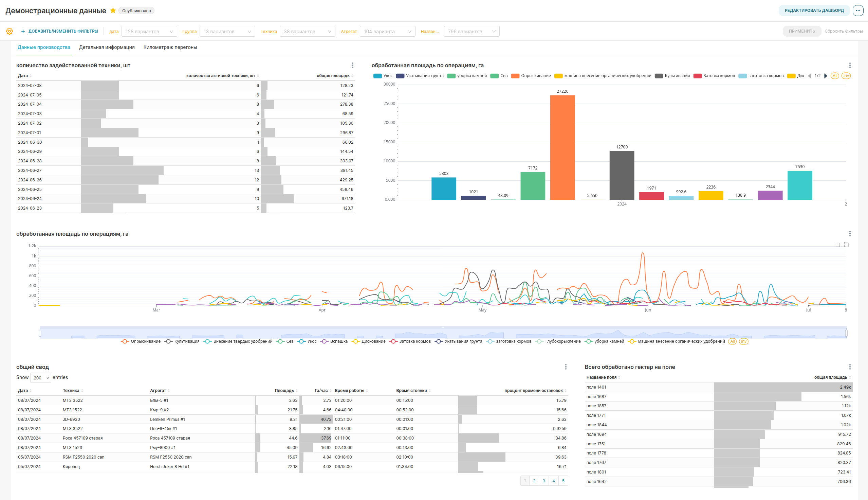Toggle Вспашка series in line chart legend
Screen dimensions: 868x500
click(334, 341)
